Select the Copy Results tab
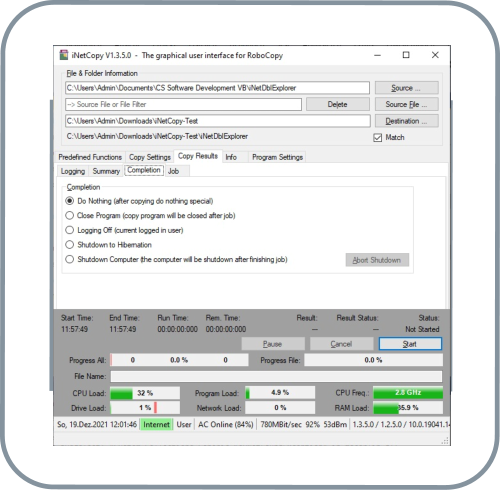The width and height of the screenshot is (500, 490). (x=198, y=156)
